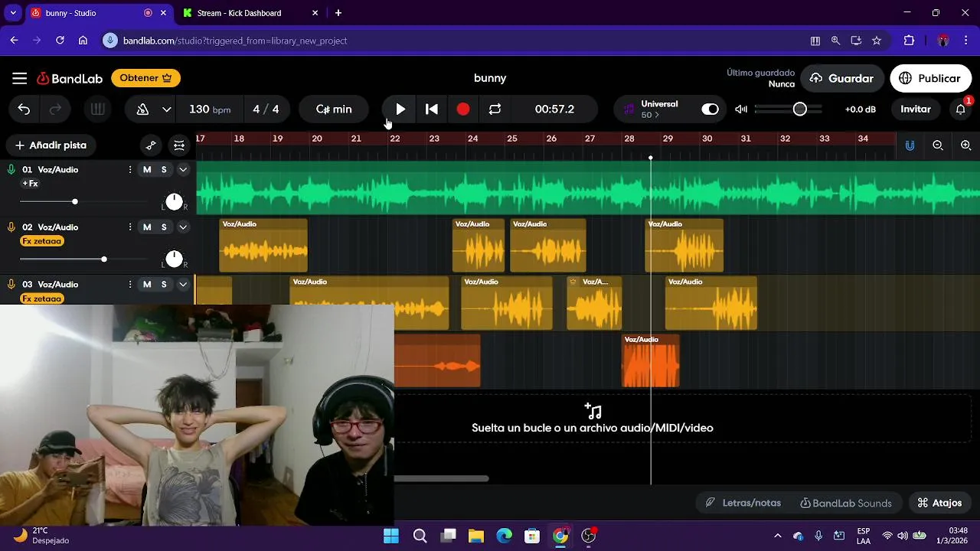Viewport: 980px width, 551px height.
Task: Return to the beginning of the track
Action: pyautogui.click(x=432, y=109)
